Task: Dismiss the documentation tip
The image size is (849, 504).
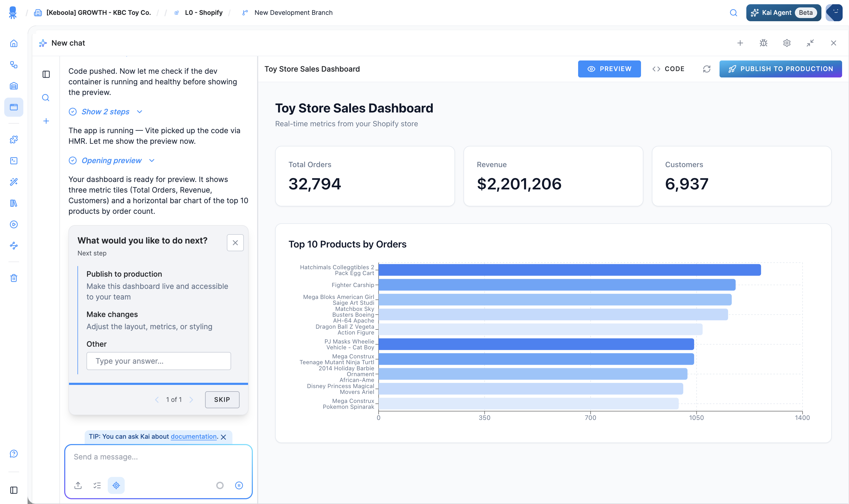Action: (223, 437)
